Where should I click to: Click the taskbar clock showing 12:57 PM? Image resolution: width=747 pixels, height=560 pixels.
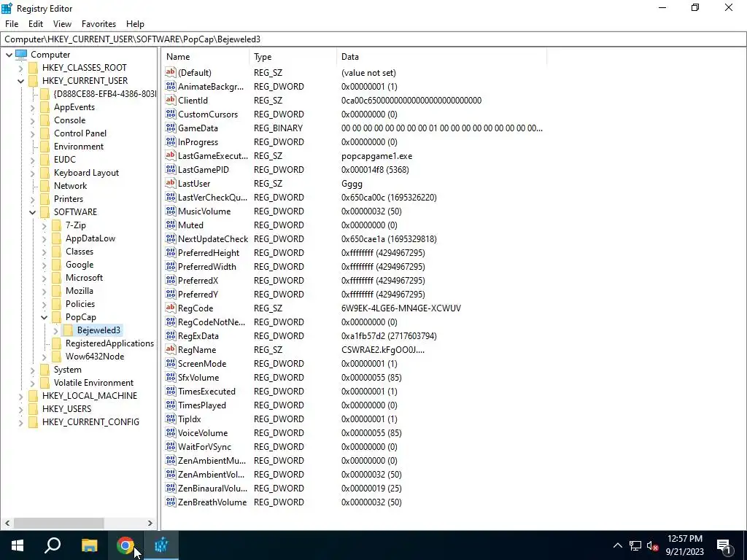point(684,545)
